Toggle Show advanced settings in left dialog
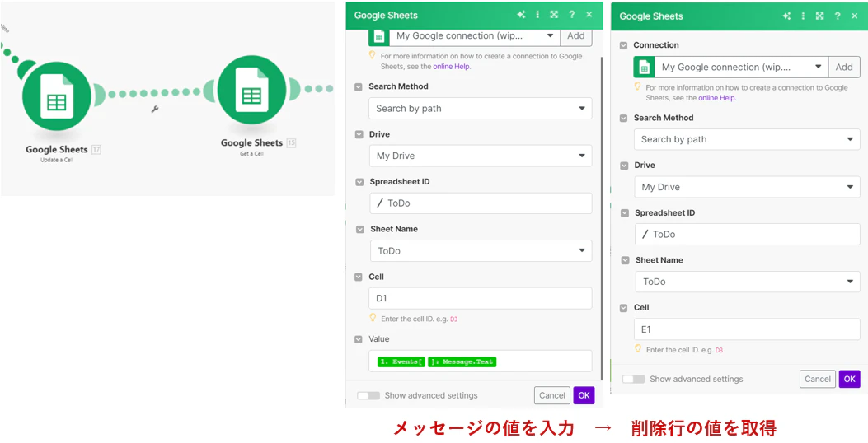Screen dimensions: 868x443 click(x=368, y=395)
